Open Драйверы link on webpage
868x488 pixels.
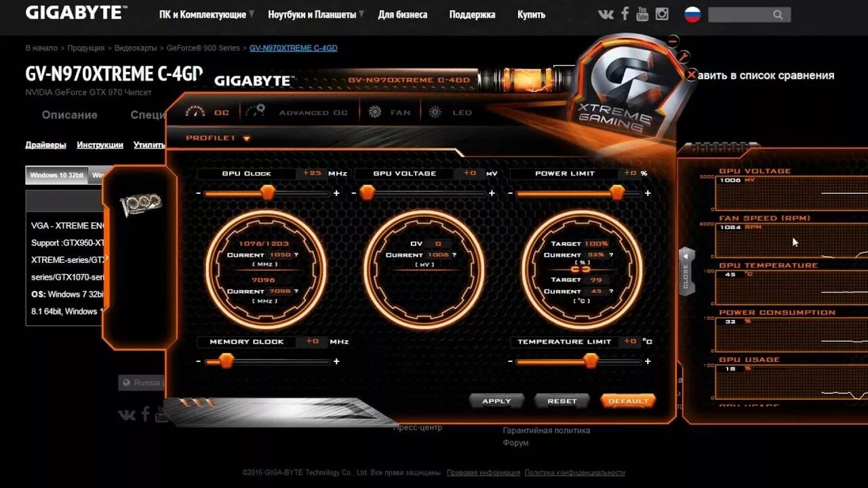(45, 145)
